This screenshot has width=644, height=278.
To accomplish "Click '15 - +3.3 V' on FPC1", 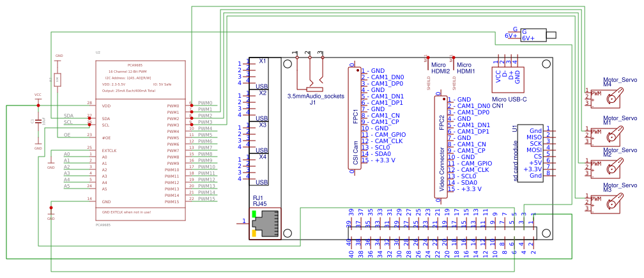I will click(378, 160).
